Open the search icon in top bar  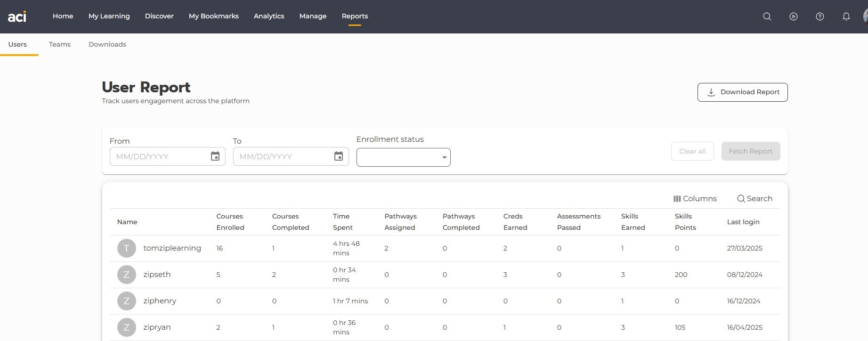(x=767, y=16)
